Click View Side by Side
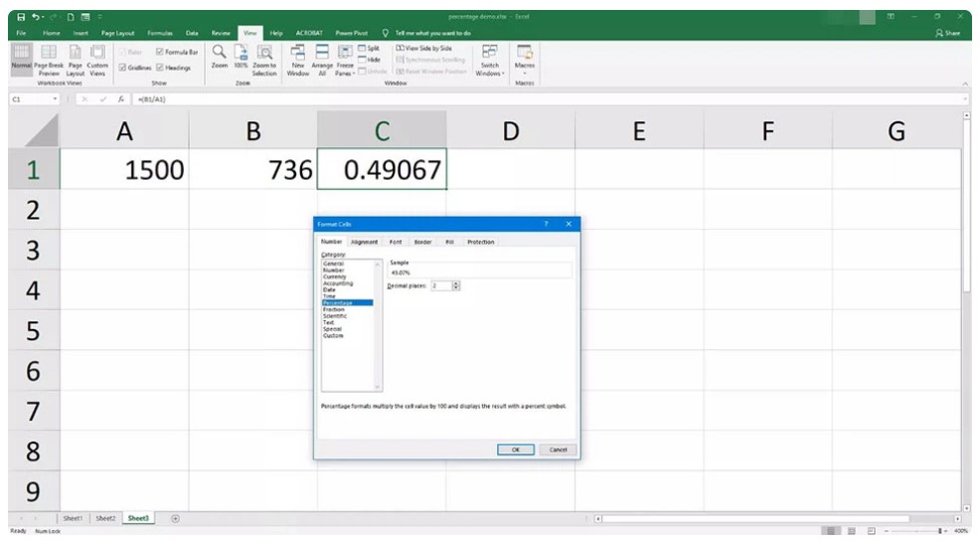Screen dimensions: 980x545 [423, 48]
